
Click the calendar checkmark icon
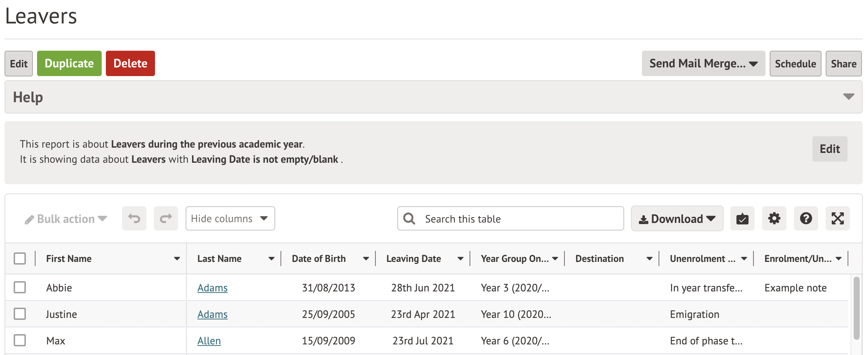click(742, 218)
